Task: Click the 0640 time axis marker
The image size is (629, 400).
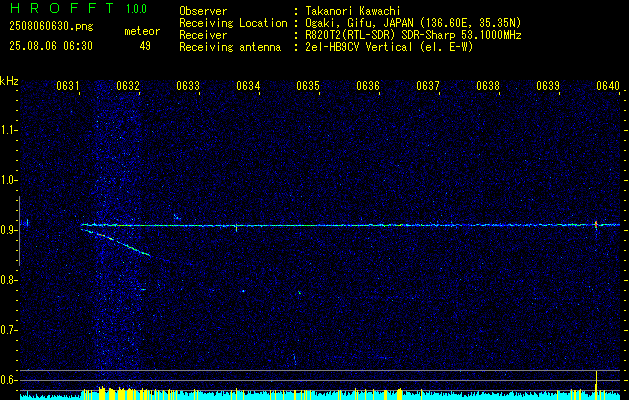Action: (x=608, y=85)
